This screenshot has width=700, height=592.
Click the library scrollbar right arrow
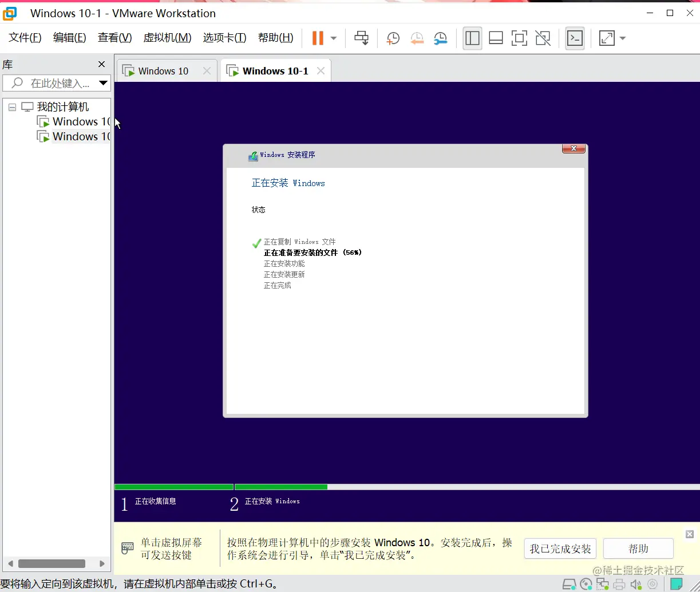pos(103,563)
